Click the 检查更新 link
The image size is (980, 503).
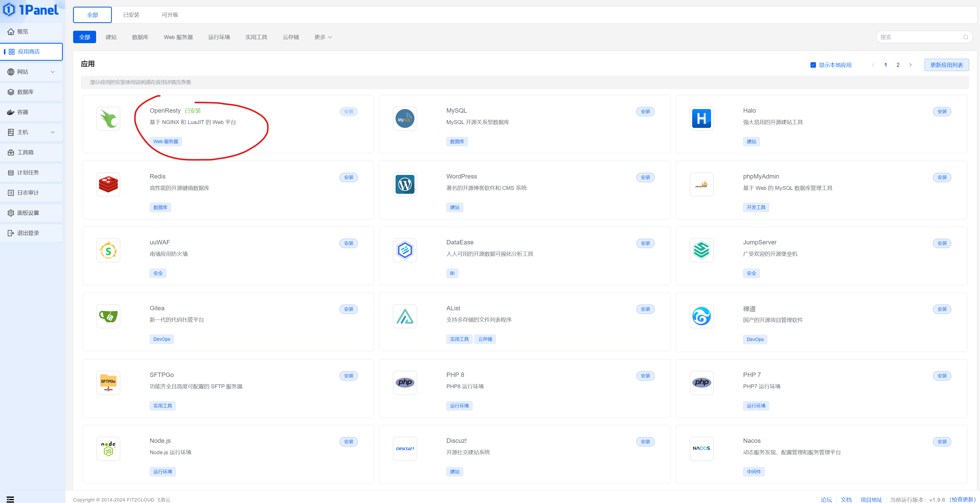(x=962, y=500)
